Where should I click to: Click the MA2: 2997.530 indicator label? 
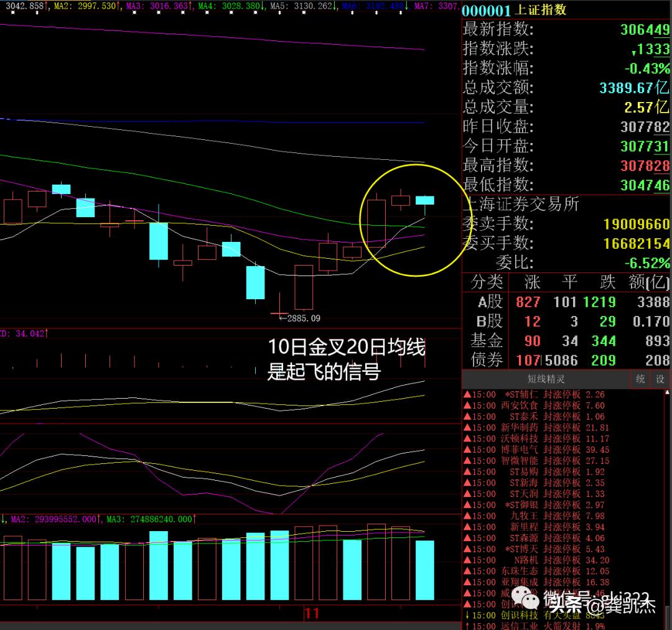pos(87,6)
